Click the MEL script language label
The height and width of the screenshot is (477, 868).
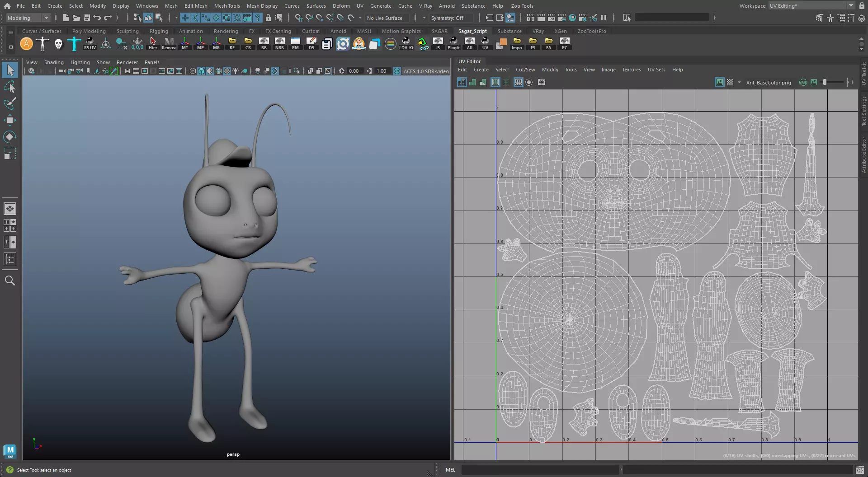(x=451, y=470)
